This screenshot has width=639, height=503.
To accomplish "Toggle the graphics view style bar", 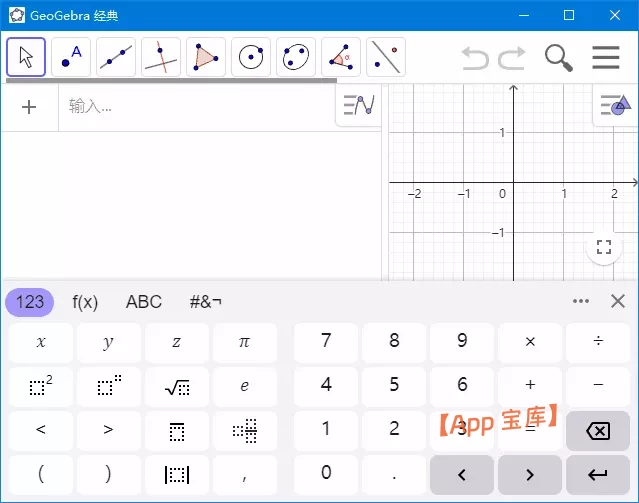I will pyautogui.click(x=614, y=105).
